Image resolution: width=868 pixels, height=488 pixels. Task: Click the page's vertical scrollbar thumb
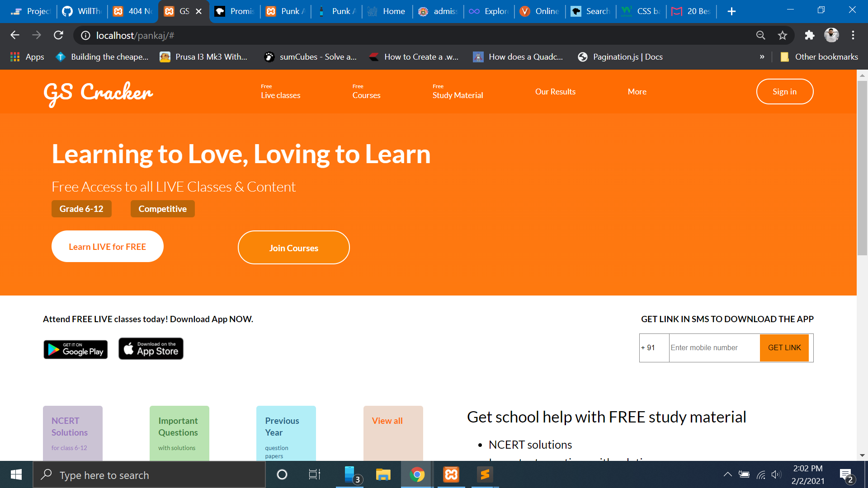pos(862,167)
